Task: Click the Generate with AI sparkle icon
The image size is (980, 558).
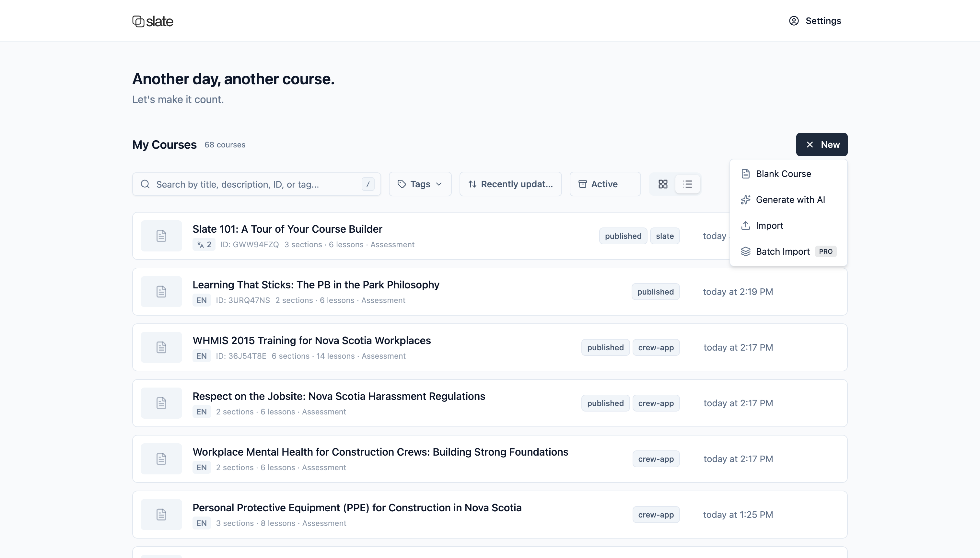Action: [746, 199]
